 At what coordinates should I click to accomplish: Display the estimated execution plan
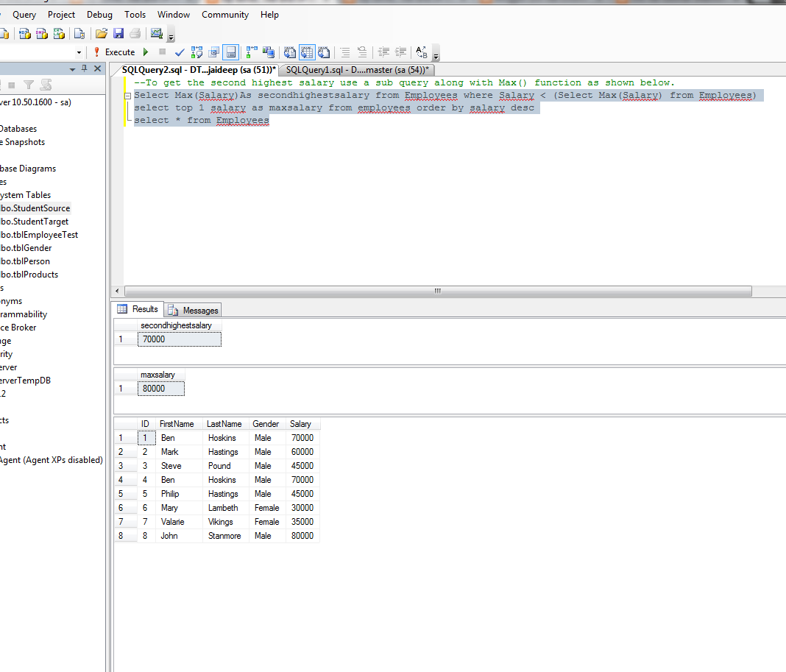point(197,52)
